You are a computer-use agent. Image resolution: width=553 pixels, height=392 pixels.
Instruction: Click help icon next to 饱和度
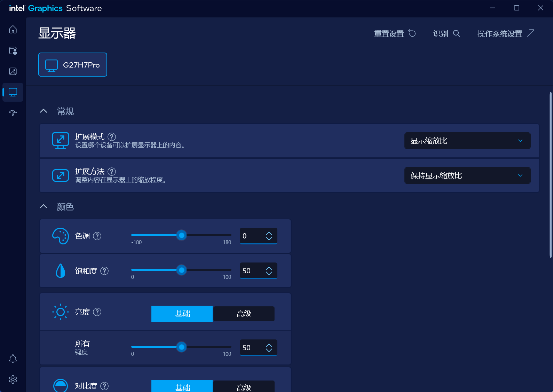(104, 271)
